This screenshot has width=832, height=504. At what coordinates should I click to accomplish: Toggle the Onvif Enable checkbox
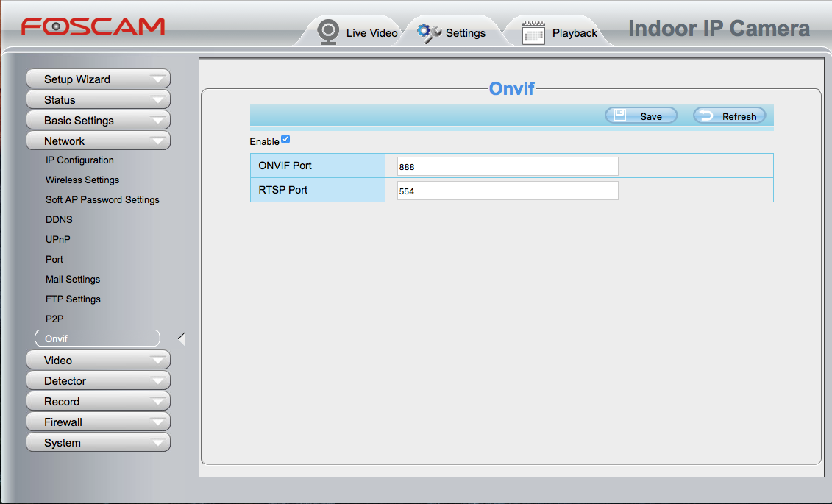[x=285, y=140]
